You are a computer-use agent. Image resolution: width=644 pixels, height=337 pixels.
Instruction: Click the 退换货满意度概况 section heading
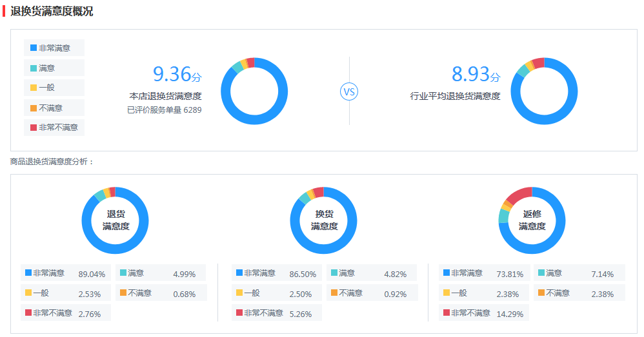tap(52, 11)
